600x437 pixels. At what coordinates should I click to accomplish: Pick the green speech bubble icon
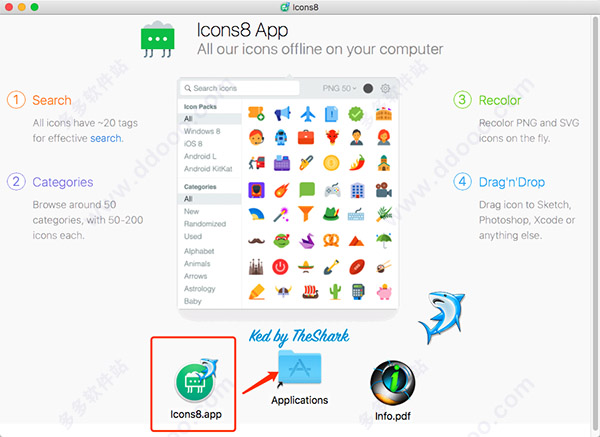[x=307, y=190]
